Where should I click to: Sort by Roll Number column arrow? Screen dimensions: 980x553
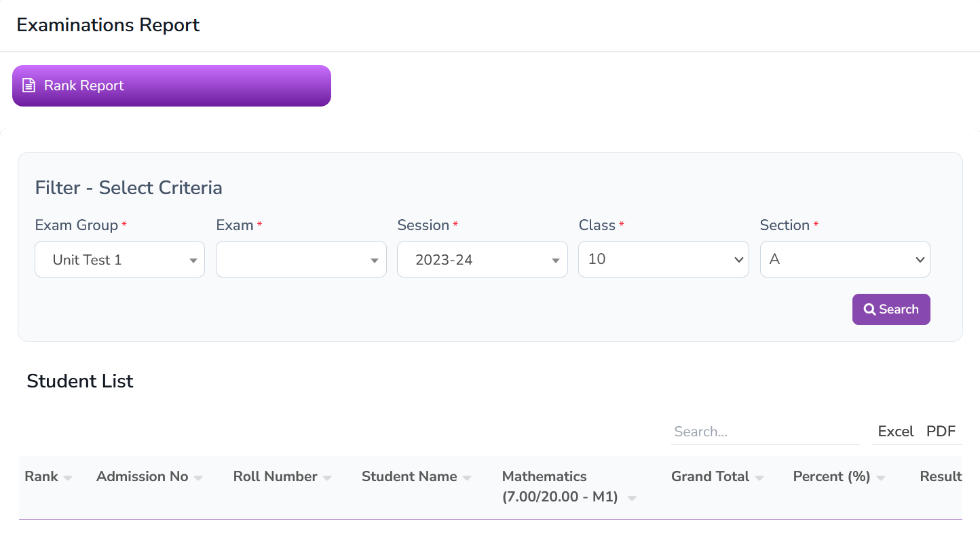pos(327,478)
